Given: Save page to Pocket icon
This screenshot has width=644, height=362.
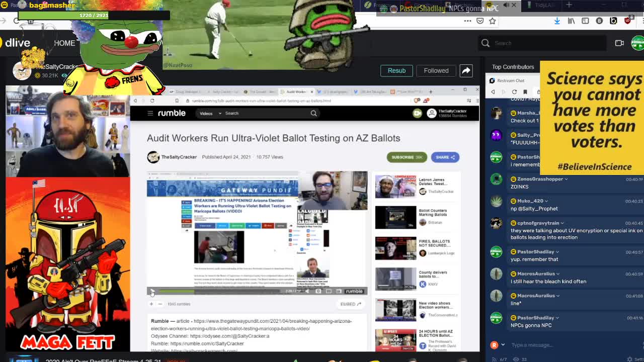Looking at the screenshot, I should (x=480, y=21).
